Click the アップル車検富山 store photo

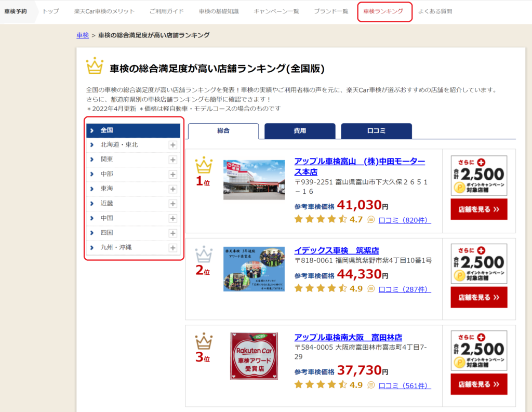254,180
